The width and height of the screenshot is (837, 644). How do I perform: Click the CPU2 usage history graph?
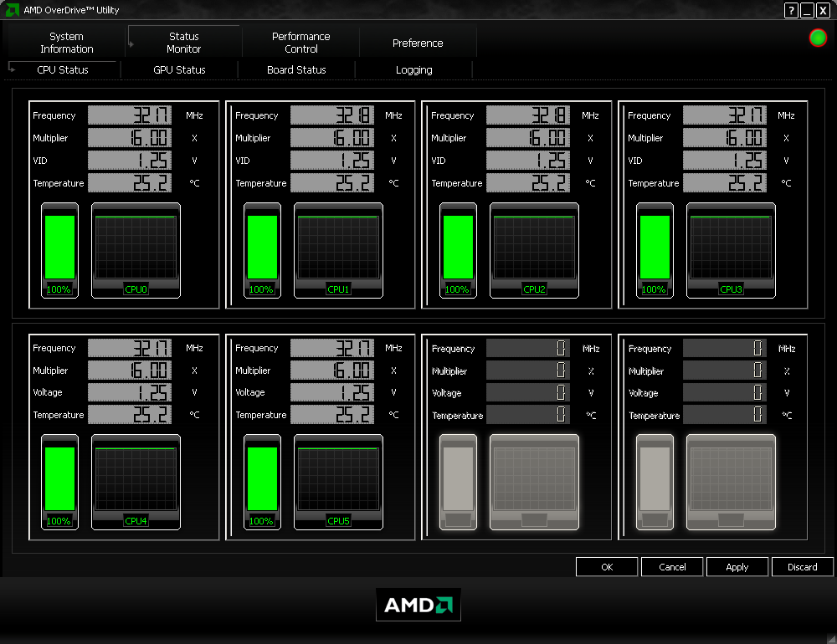[534, 247]
